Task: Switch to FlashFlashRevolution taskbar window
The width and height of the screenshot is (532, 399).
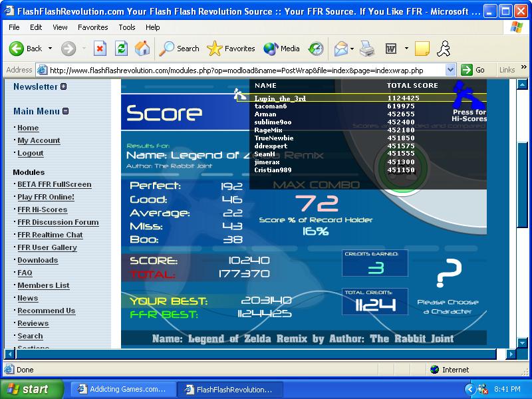Action: click(229, 389)
